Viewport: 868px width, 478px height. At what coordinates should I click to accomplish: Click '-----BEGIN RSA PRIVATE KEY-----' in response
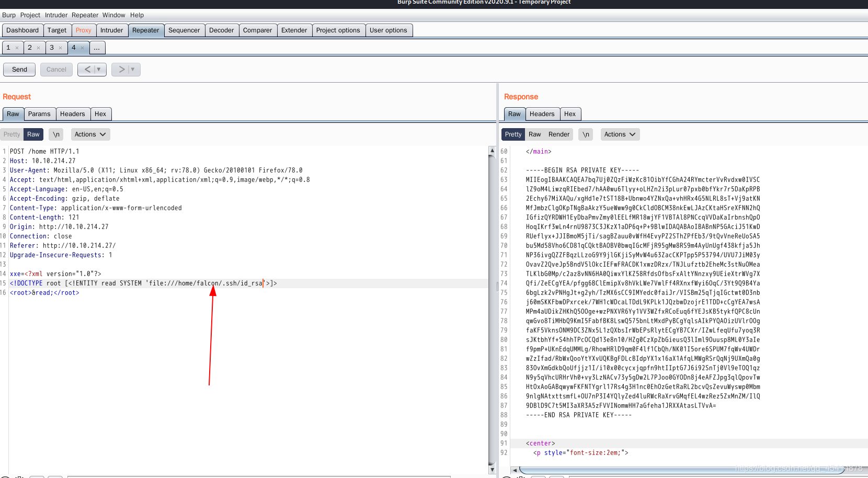point(583,170)
